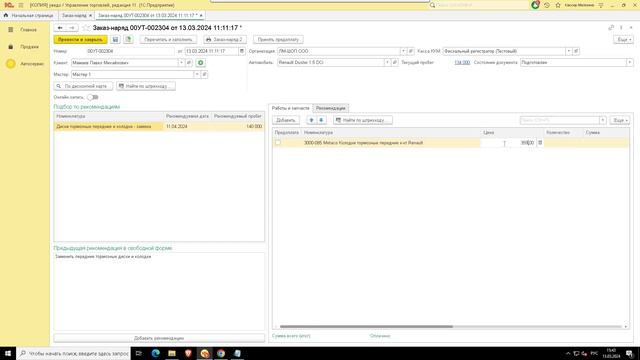
Task: Open Chrome from the taskbar
Action: (221, 353)
